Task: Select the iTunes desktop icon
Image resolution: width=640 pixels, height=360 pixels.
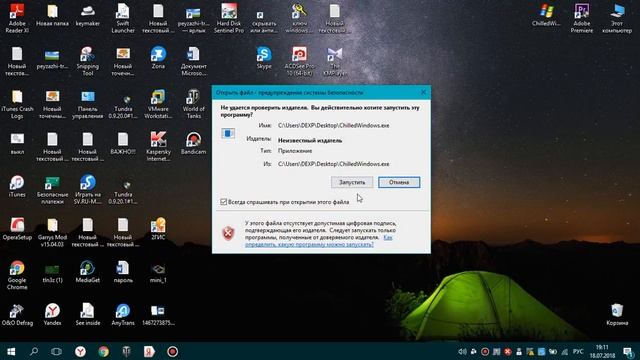Action: [x=17, y=187]
